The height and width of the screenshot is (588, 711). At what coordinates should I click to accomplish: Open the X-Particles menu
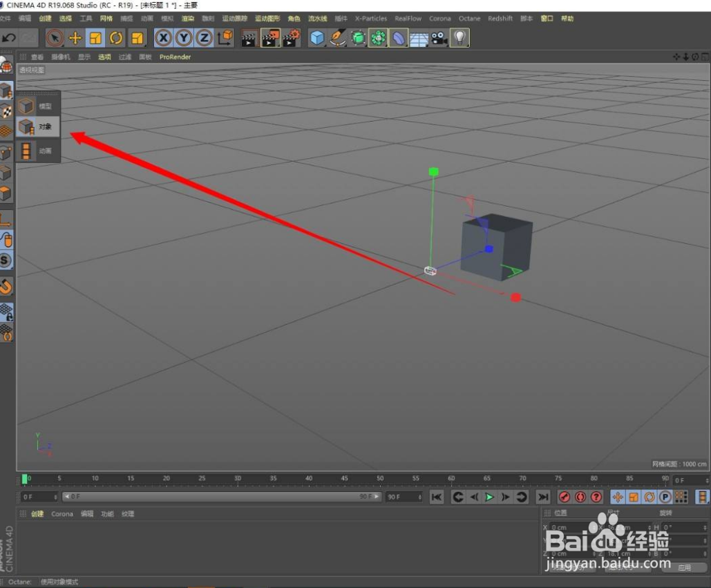(371, 19)
